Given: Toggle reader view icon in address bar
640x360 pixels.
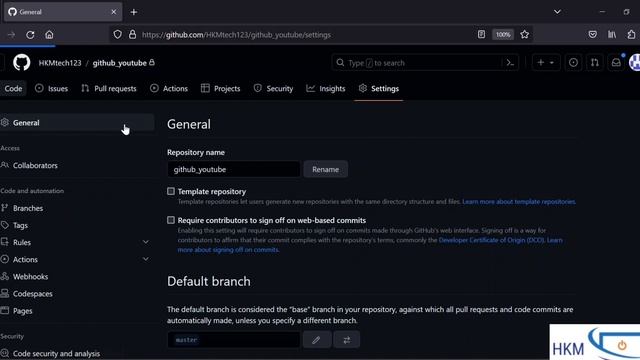Looking at the screenshot, I should coord(481,35).
